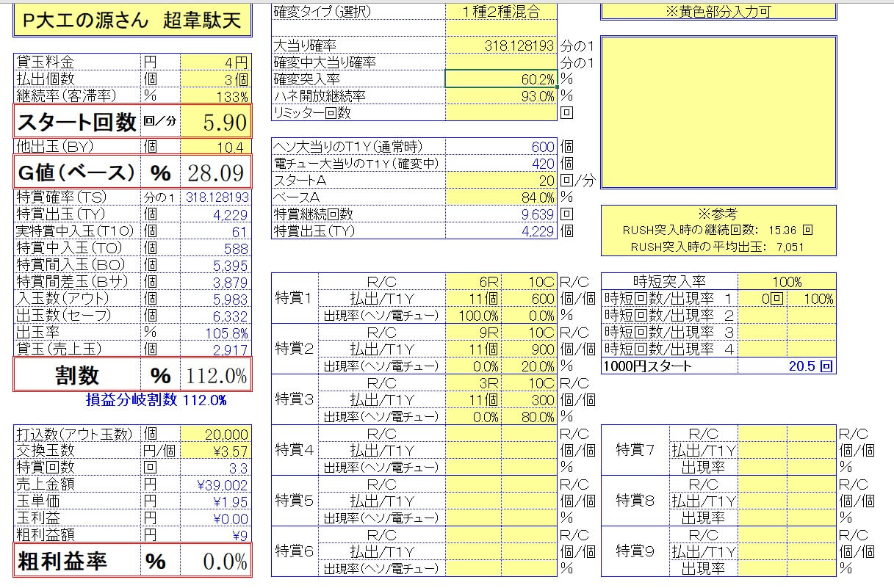Viewport: 894px width, 588px height.
Task: Select the 打込数(アウト玉数) input 20,000
Action: tap(215, 435)
